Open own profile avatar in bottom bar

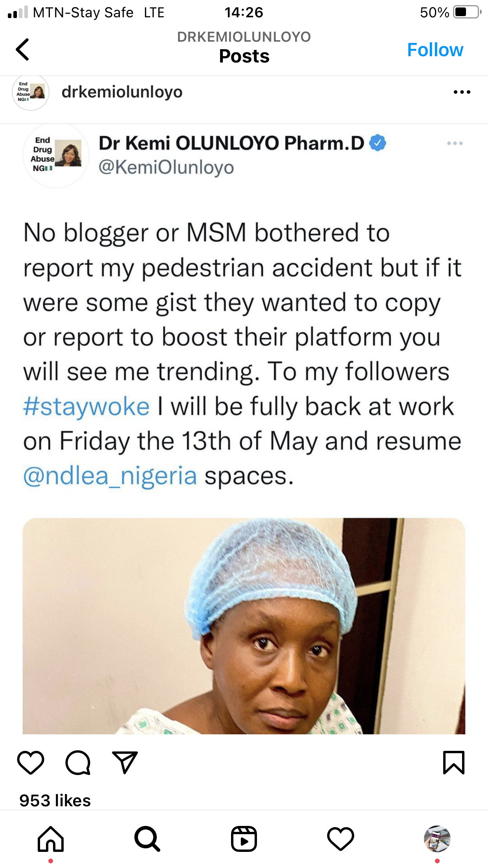click(x=437, y=839)
